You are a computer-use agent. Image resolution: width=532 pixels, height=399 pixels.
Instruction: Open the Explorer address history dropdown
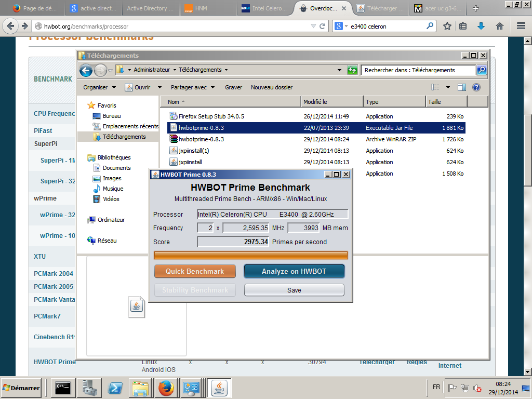339,70
